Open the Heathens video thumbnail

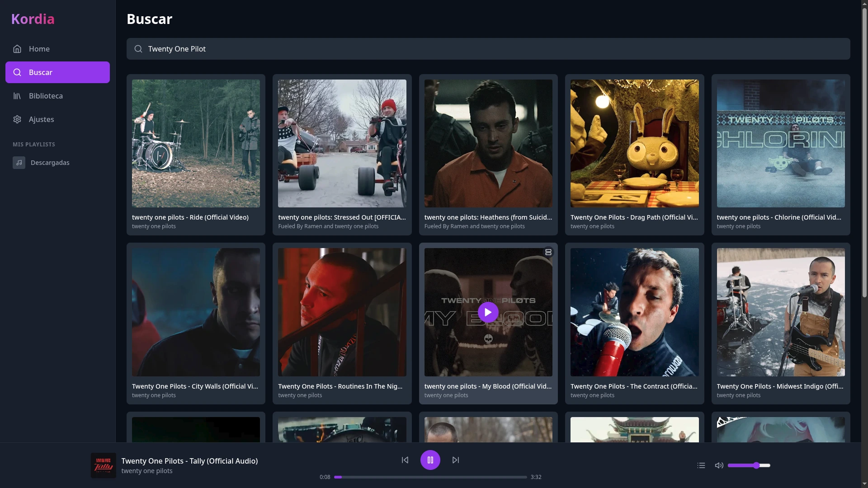[488, 144]
